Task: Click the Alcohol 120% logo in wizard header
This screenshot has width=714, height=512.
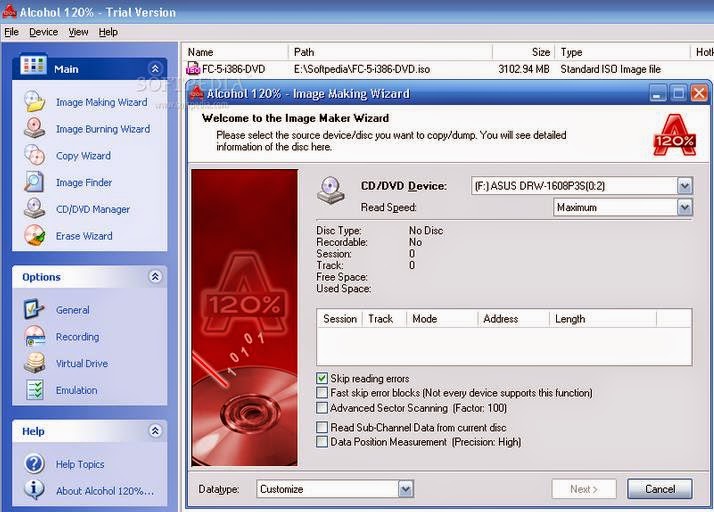Action: point(675,135)
